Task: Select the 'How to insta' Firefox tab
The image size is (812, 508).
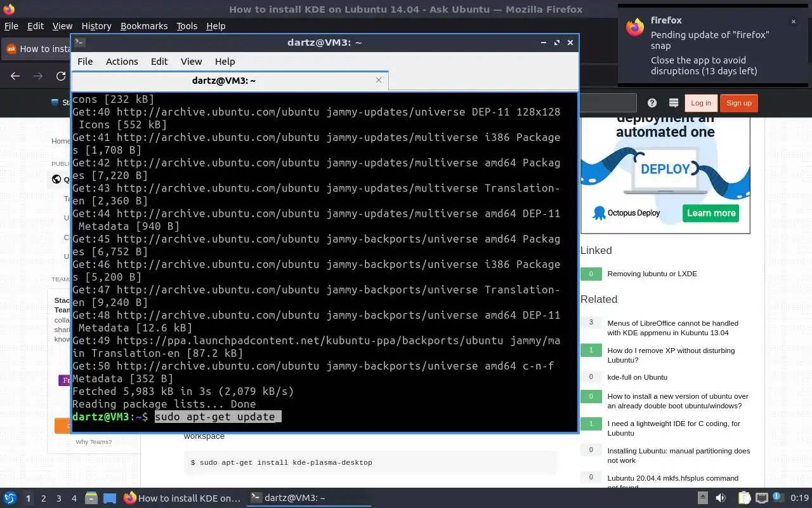Action: click(x=37, y=49)
